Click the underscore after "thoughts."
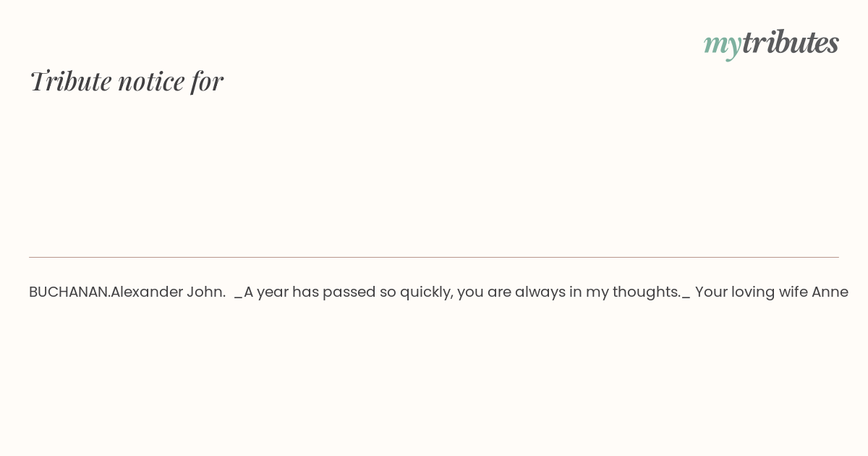This screenshot has height=456, width=868. coord(686,297)
